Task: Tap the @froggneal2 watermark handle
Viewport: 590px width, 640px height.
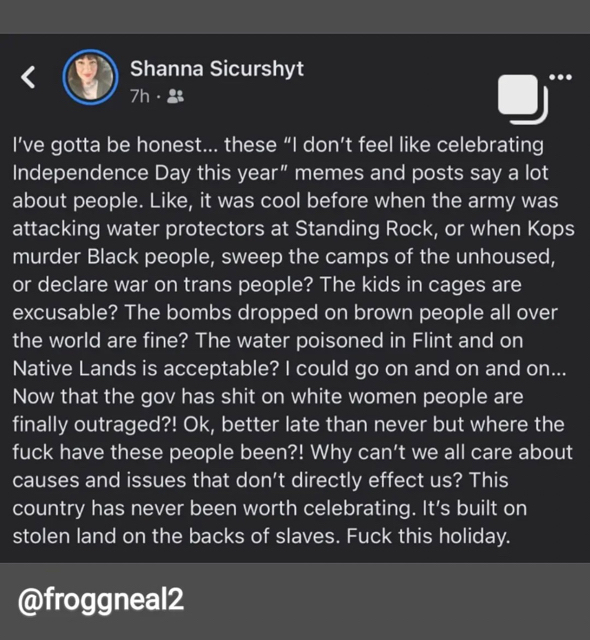Action: click(x=101, y=600)
